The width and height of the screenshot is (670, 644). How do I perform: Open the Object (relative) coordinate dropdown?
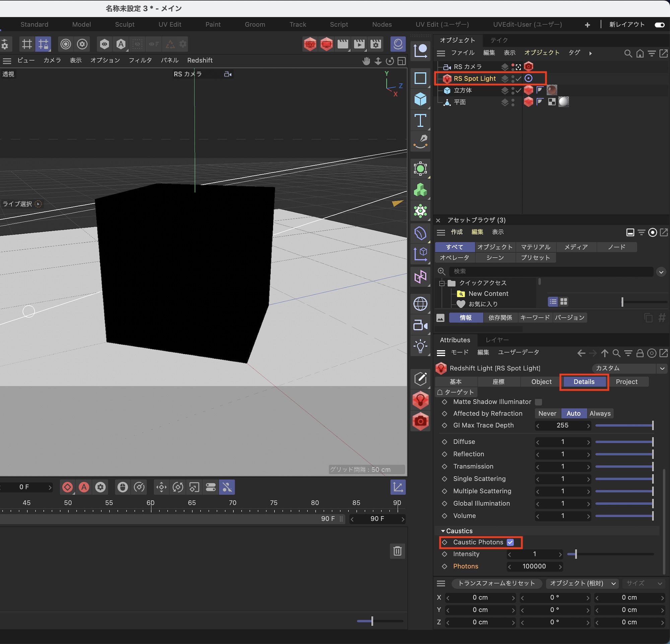pyautogui.click(x=583, y=583)
